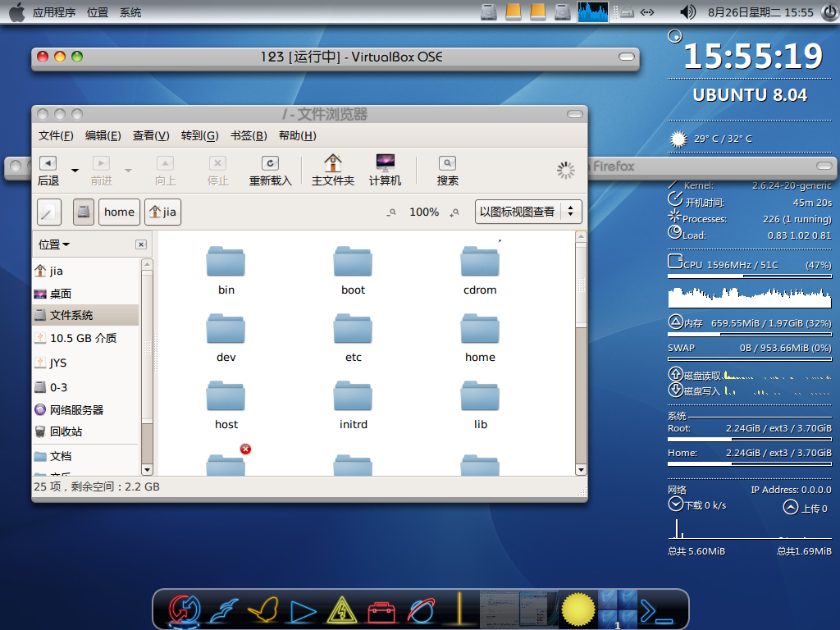
Task: Click the red circular-arrows update icon in the dock
Action: pos(185,610)
